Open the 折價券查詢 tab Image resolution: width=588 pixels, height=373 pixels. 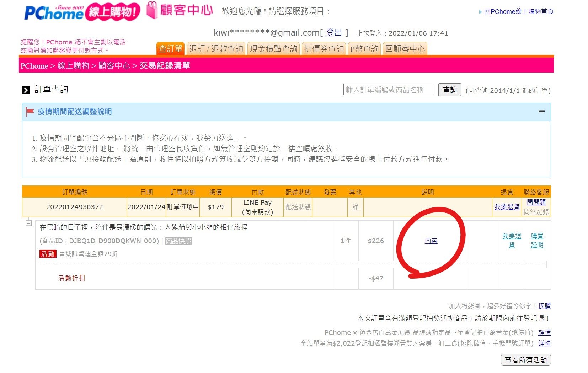pyautogui.click(x=324, y=49)
